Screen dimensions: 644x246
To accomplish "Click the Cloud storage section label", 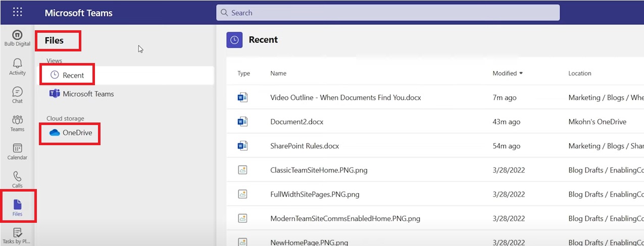I will click(x=66, y=118).
